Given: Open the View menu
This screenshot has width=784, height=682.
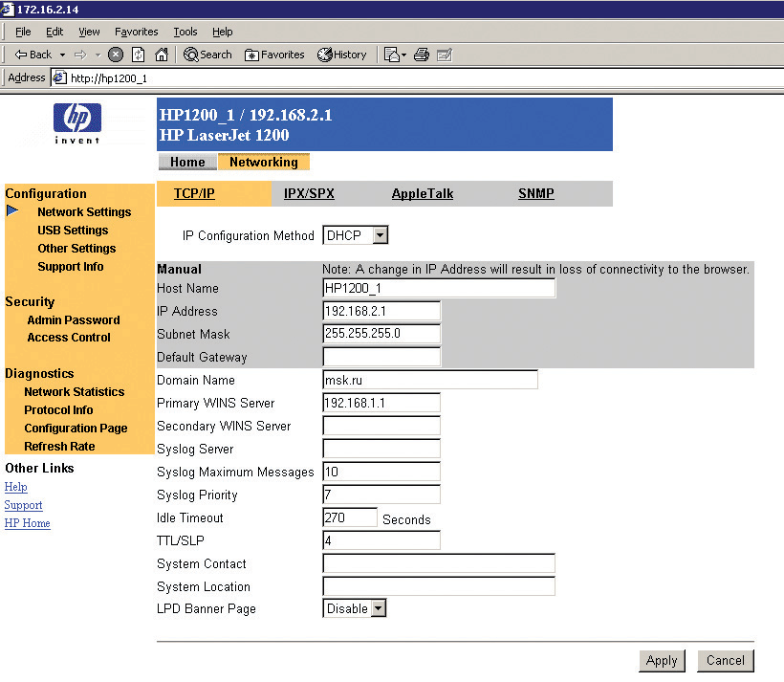Looking at the screenshot, I should tap(89, 32).
